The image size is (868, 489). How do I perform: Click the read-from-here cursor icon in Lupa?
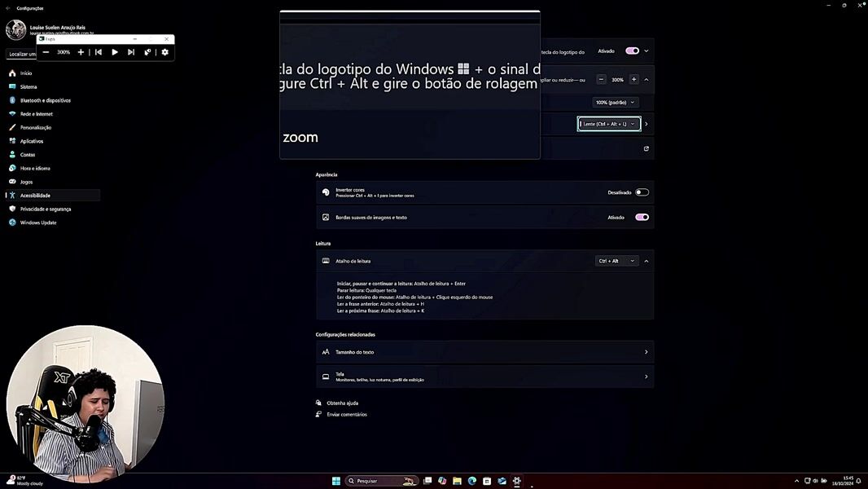(x=147, y=52)
